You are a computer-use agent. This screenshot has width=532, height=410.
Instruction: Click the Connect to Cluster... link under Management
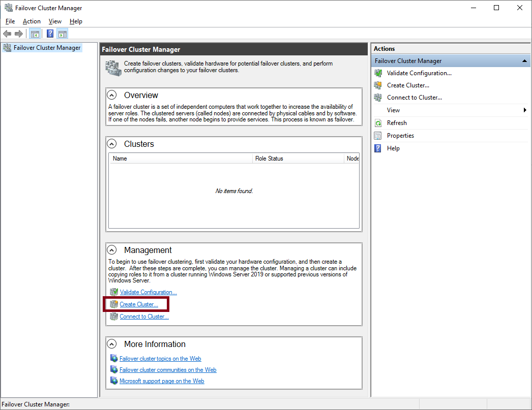144,317
